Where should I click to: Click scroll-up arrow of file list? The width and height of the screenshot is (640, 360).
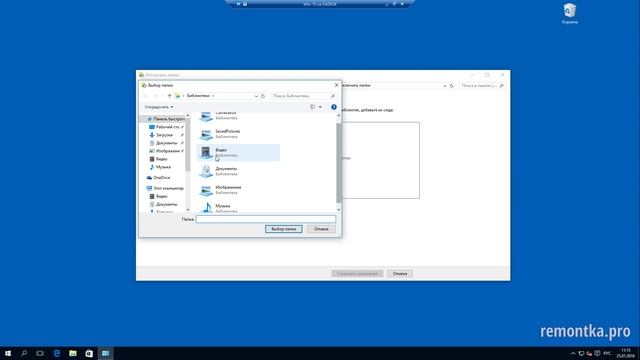pyautogui.click(x=338, y=116)
